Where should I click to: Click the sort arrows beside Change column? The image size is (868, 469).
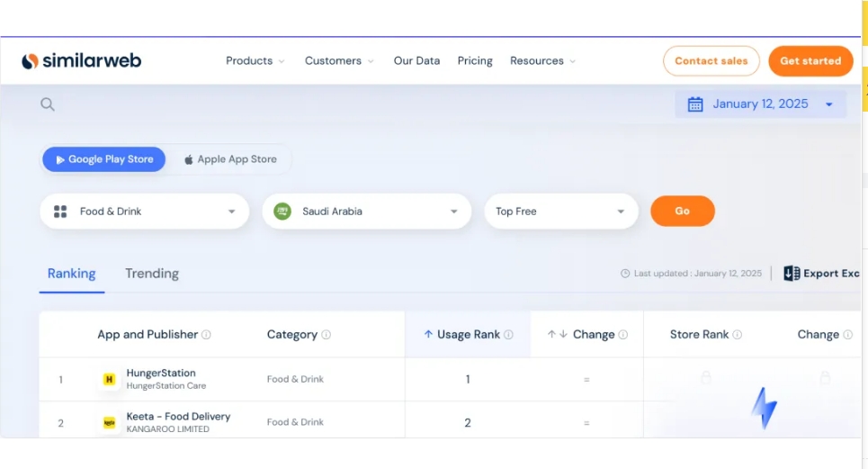coord(558,334)
